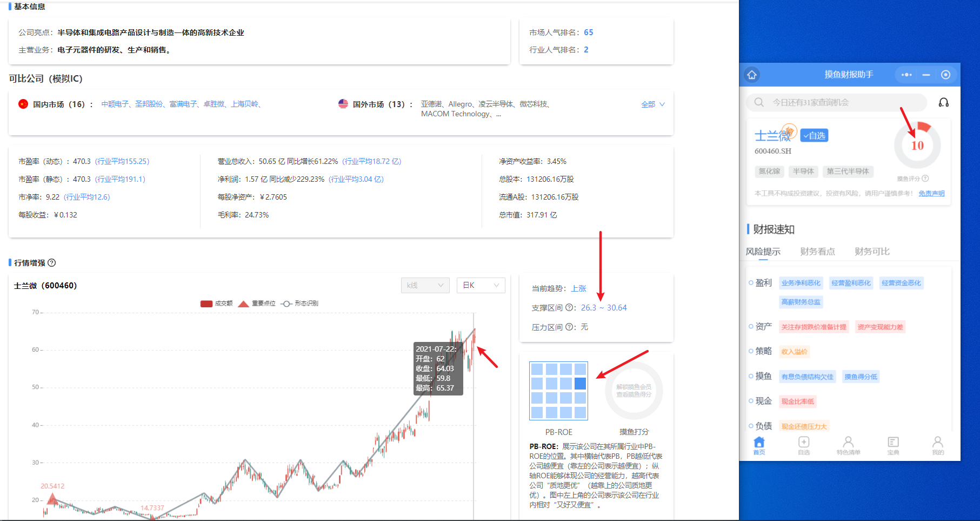Viewport: 980px width, 521px height.
Task: Click the 业务净利恶化 risk tag
Action: 801,283
